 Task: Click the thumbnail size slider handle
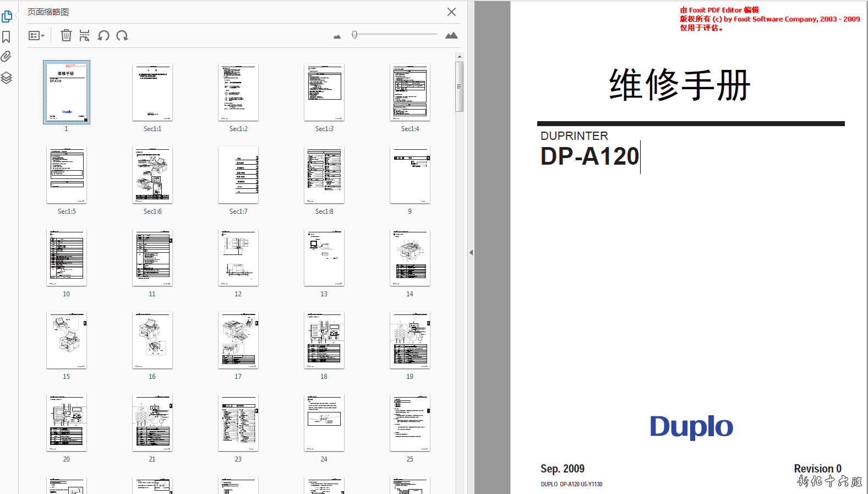point(354,35)
